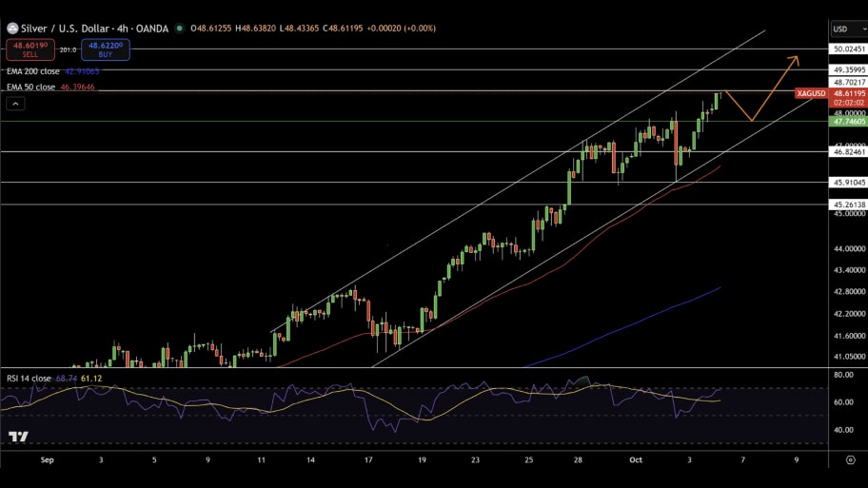Click the Sep marker on time axis
This screenshot has width=868, height=488.
coord(49,459)
